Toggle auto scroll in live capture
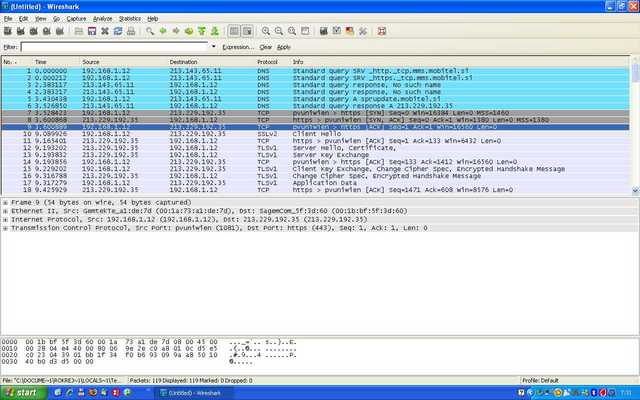The height and width of the screenshot is (400, 640). (x=247, y=31)
